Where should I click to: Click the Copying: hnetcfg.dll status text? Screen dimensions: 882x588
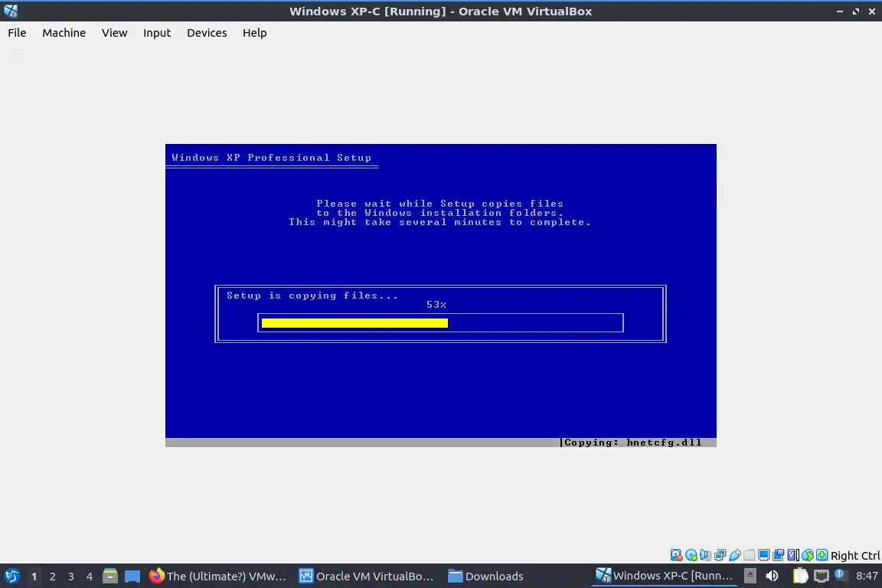click(x=633, y=443)
